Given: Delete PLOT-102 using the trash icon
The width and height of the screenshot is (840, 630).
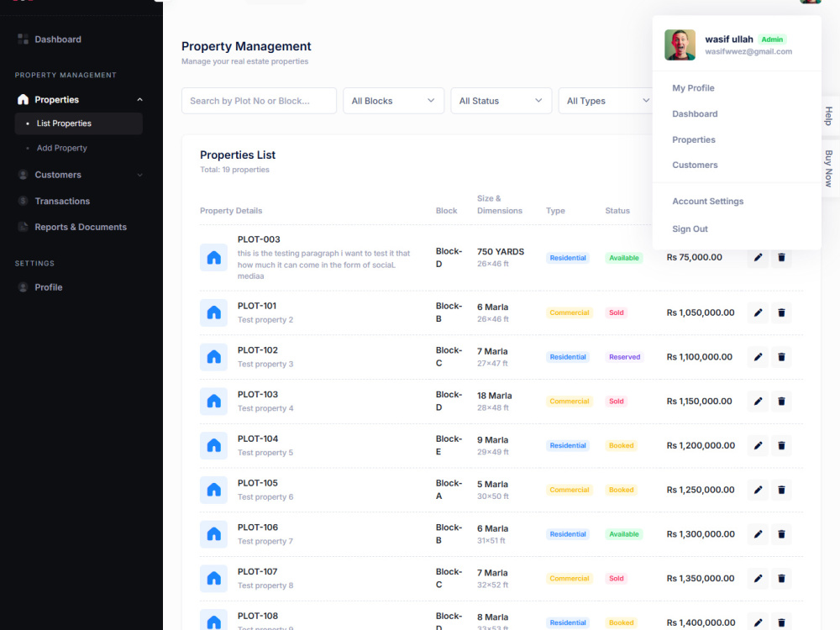Looking at the screenshot, I should 781,357.
